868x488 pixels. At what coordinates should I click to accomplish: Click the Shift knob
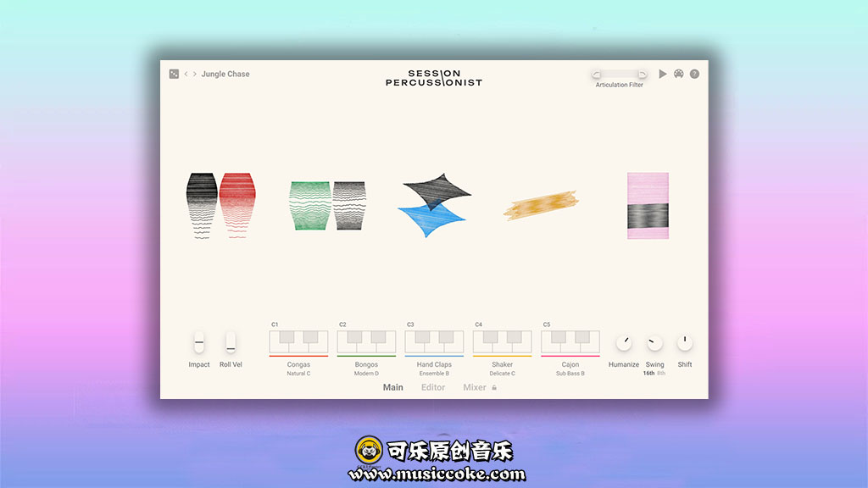pyautogui.click(x=685, y=343)
